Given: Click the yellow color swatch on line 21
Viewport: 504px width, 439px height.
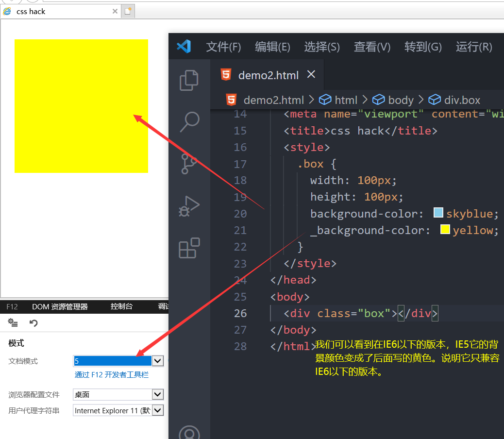Looking at the screenshot, I should click(x=445, y=229).
